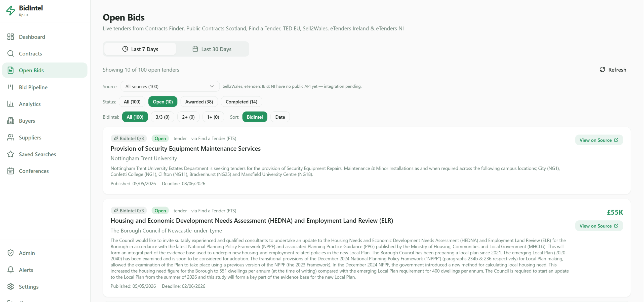Screen dimensions: 644x302
Task: Open the Alerts page
Action: (x=45, y=270)
